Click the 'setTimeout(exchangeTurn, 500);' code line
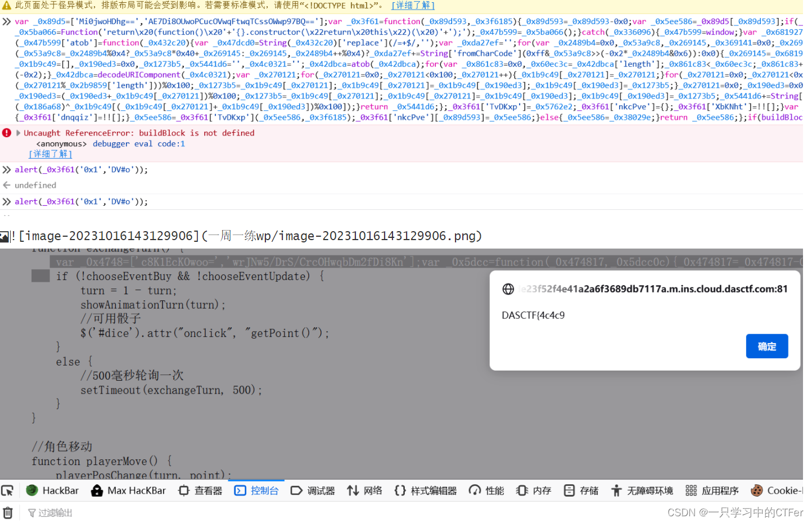The height and width of the screenshot is (523, 812). tap(171, 390)
